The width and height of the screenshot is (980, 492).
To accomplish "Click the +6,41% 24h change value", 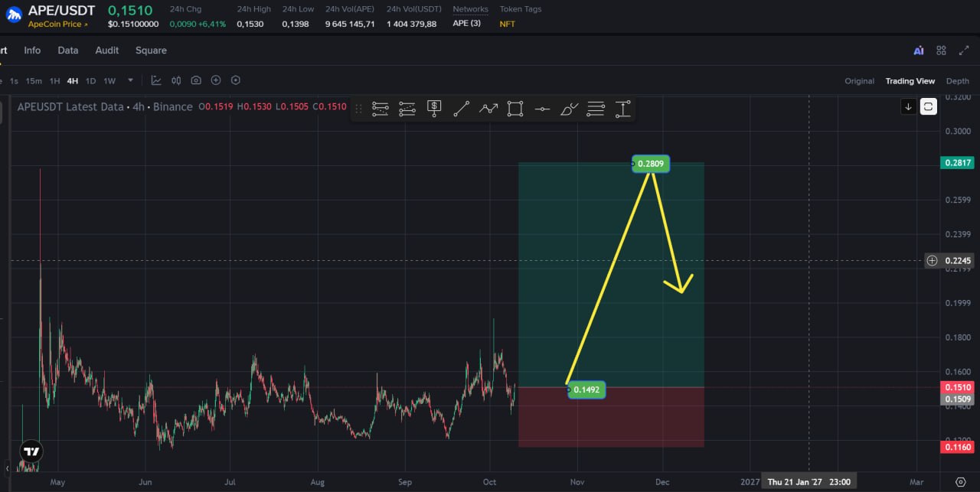I will click(x=213, y=24).
